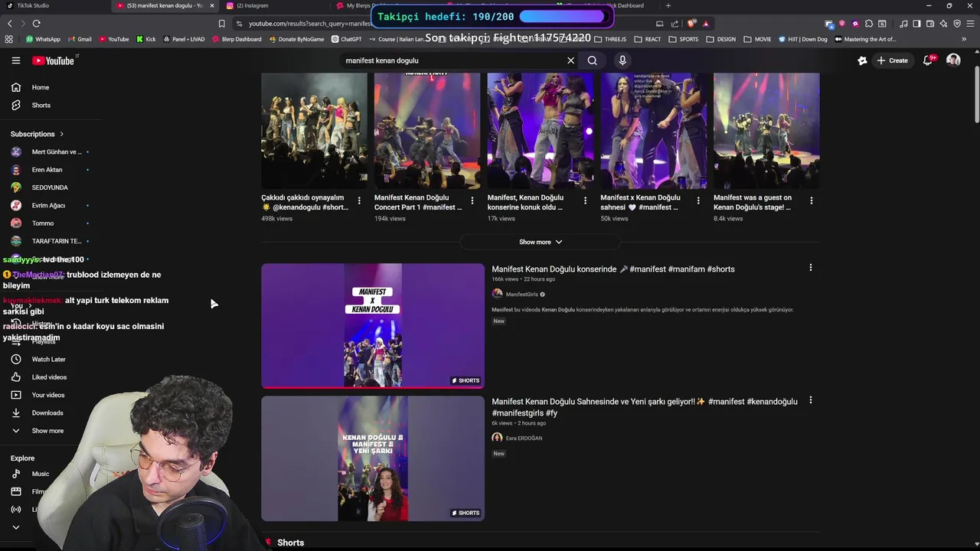
Task: Open the Kick bookmark
Action: coord(146,39)
